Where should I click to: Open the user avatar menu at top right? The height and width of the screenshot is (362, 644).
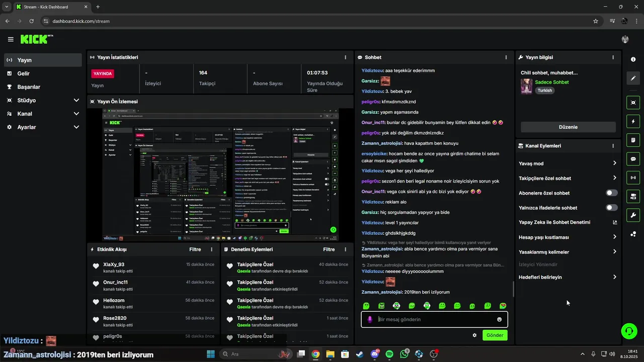coord(625,39)
